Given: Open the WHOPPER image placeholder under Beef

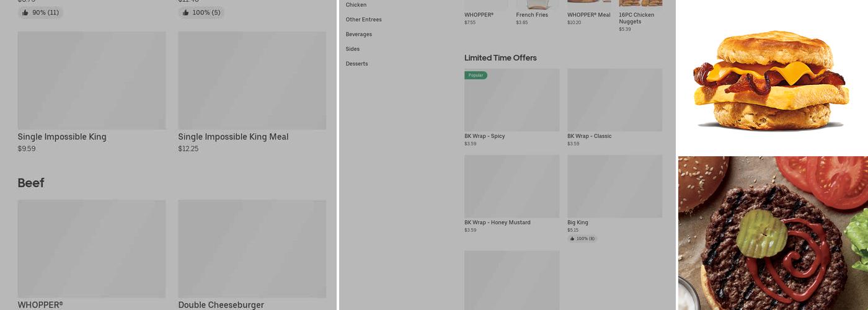Looking at the screenshot, I should pyautogui.click(x=92, y=249).
